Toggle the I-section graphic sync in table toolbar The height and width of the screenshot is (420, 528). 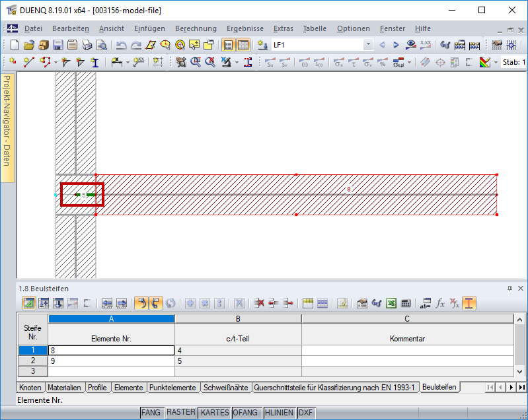point(469,303)
